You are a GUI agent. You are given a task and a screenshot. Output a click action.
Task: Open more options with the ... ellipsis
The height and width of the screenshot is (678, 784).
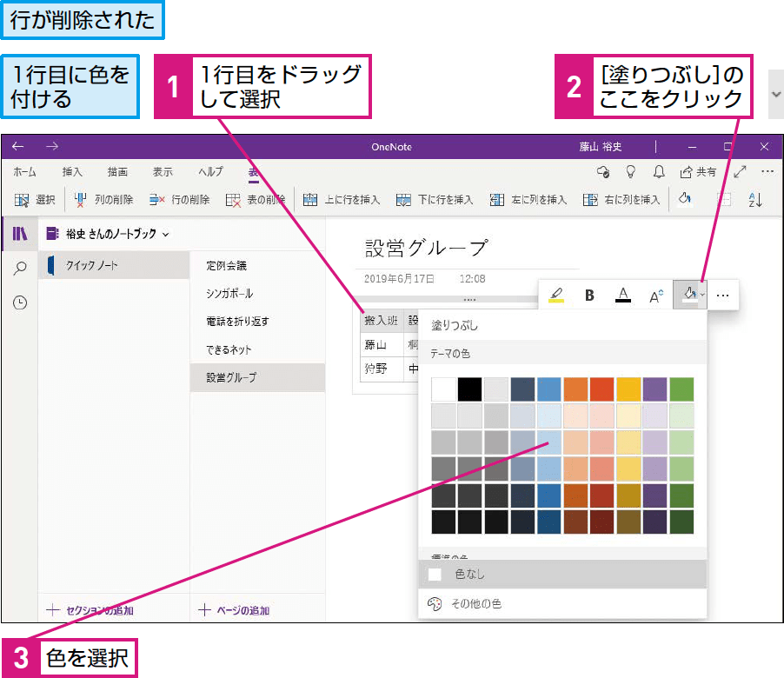point(722,295)
